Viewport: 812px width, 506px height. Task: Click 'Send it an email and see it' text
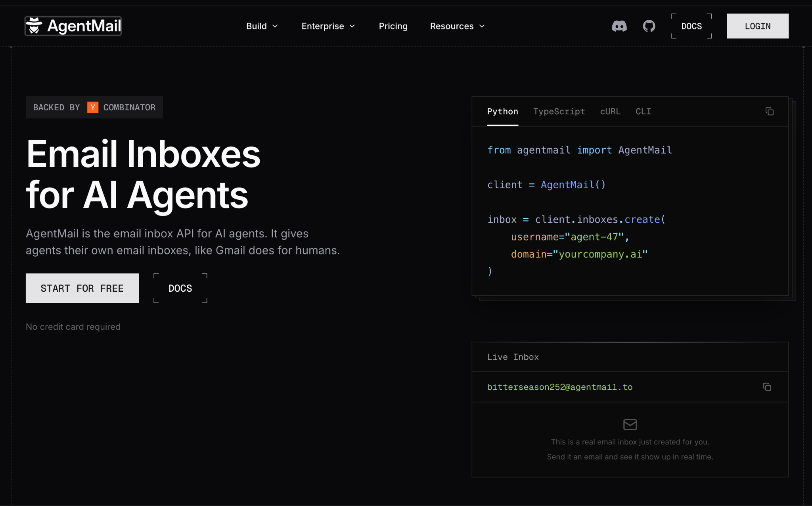630,457
